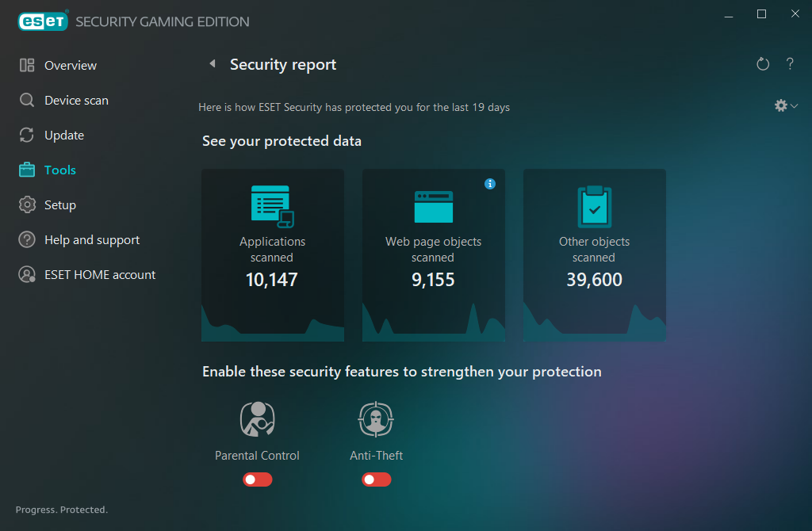The image size is (812, 531).
Task: Reset the security report with the circular arrow
Action: coord(763,64)
